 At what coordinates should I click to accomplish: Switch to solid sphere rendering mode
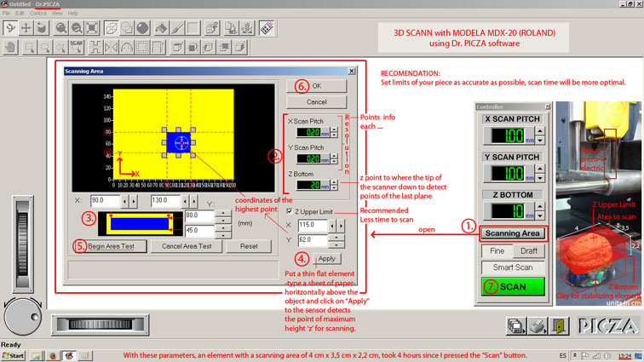pyautogui.click(x=142, y=28)
